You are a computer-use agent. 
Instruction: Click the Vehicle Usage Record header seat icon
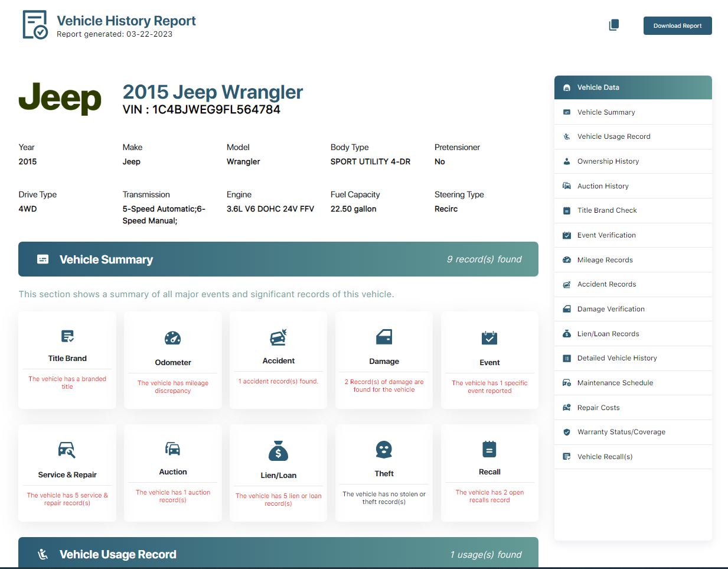click(43, 554)
